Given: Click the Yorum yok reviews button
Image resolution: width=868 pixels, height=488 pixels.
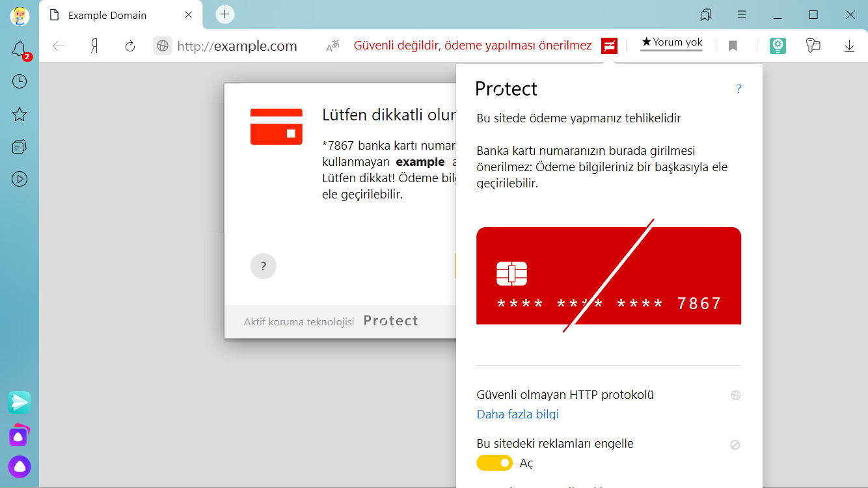Looking at the screenshot, I should point(671,43).
